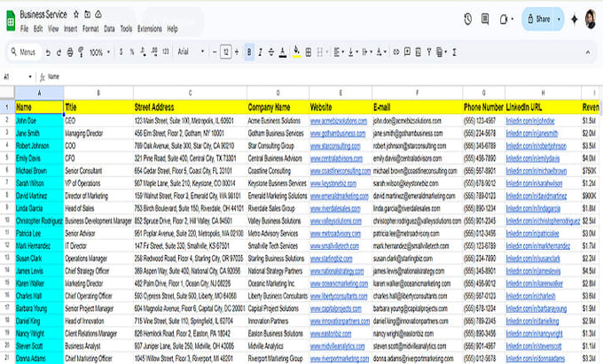Click the Meet video call icon
Screen dimensions: 603x364
coord(504,19)
